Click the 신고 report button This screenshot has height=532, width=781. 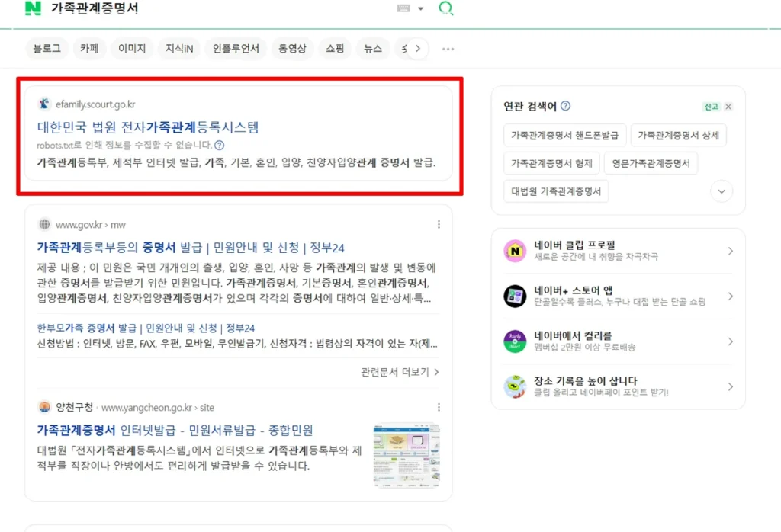tap(711, 107)
